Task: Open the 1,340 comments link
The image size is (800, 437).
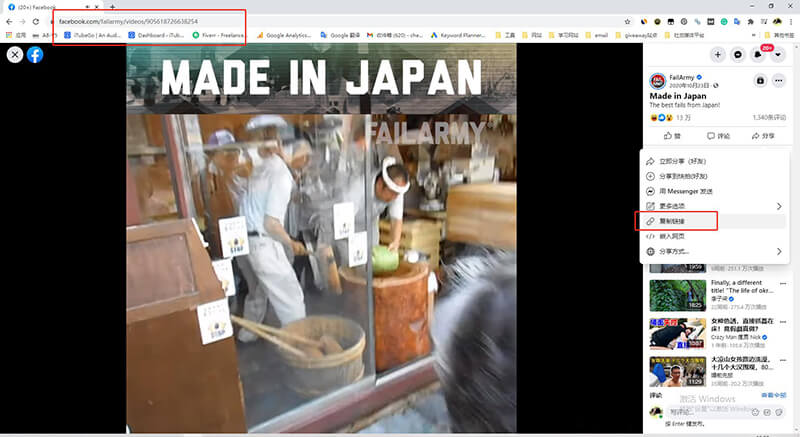Action: point(769,117)
